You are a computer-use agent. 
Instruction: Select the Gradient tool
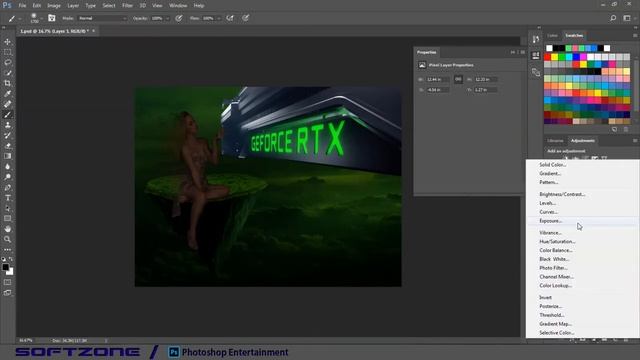coord(7,156)
